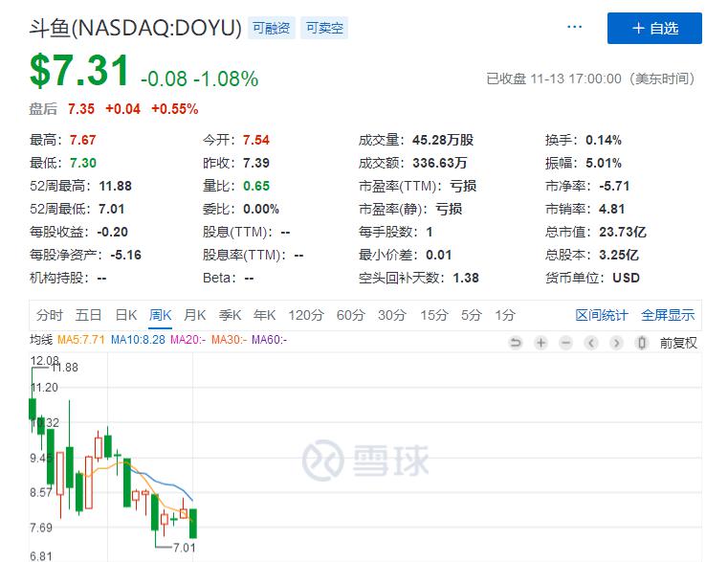Select the 周K chart tab
The height and width of the screenshot is (562, 728).
pos(160,315)
